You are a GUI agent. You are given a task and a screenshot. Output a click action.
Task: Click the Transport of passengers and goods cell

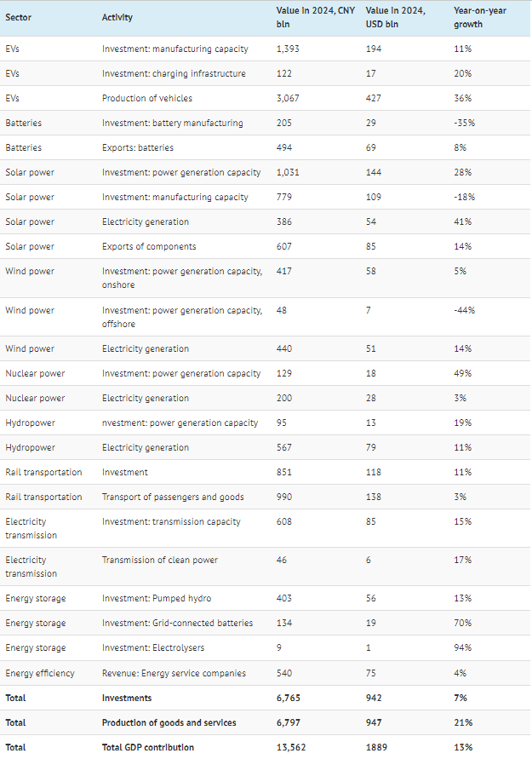click(x=173, y=497)
